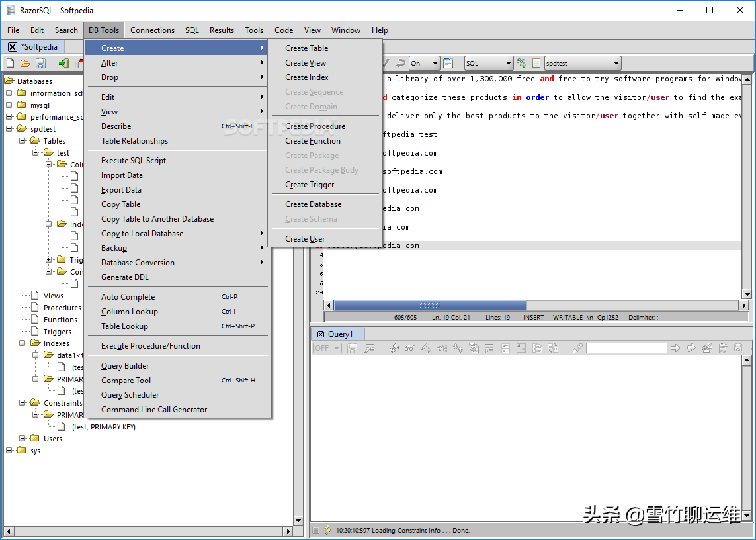Click Table Relationships menu item
This screenshot has width=756, height=540.
(x=177, y=141)
